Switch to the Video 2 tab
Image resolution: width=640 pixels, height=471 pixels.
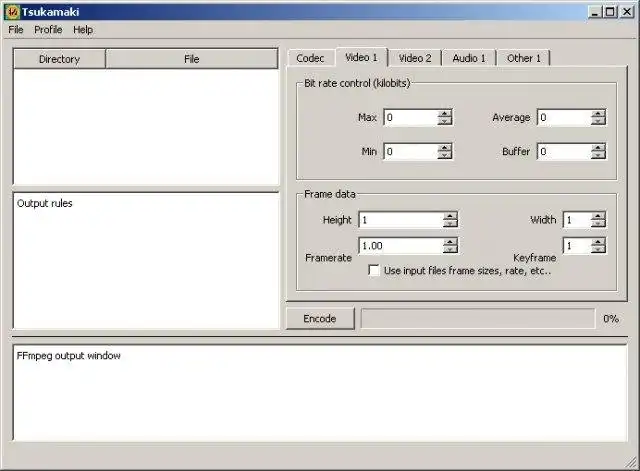(x=415, y=58)
